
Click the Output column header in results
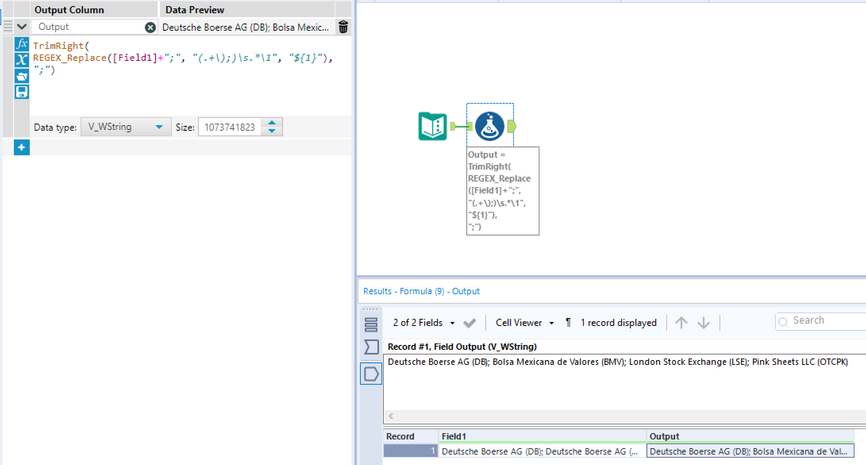coord(750,436)
